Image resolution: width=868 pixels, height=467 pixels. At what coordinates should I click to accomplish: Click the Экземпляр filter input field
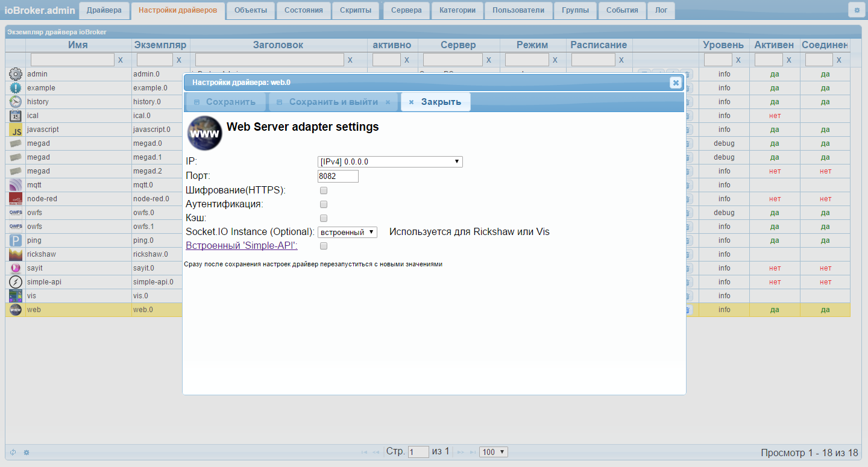155,60
